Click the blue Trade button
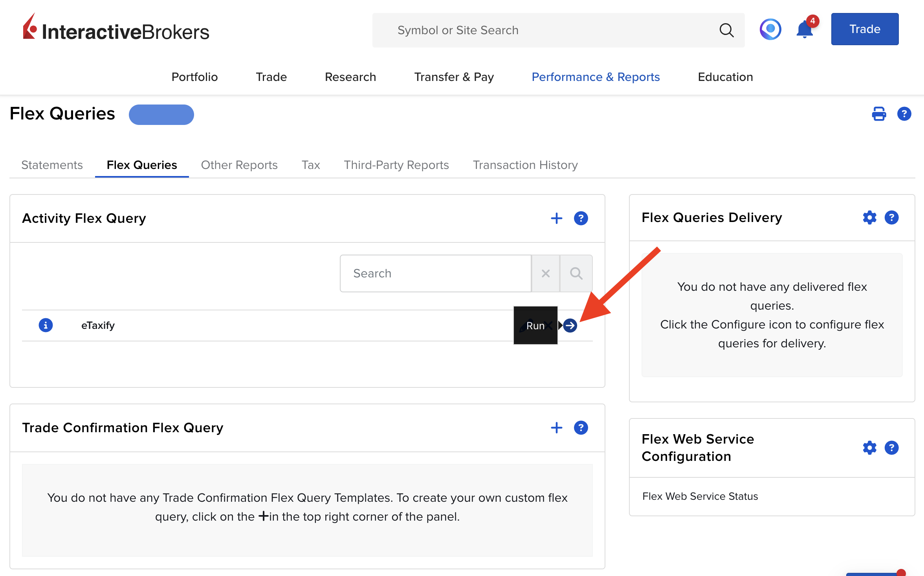The image size is (924, 576). [x=865, y=29]
